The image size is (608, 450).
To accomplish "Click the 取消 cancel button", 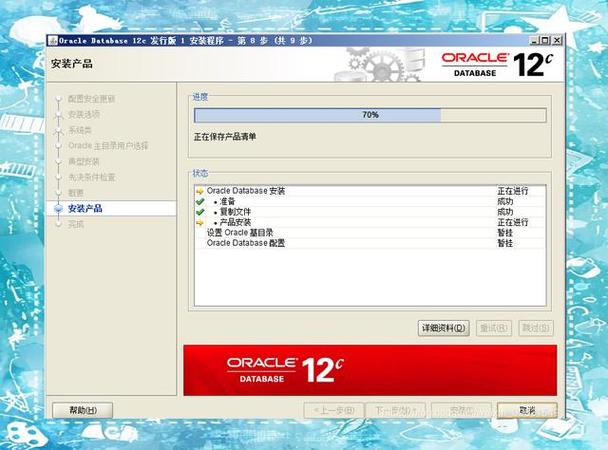I will tap(527, 410).
